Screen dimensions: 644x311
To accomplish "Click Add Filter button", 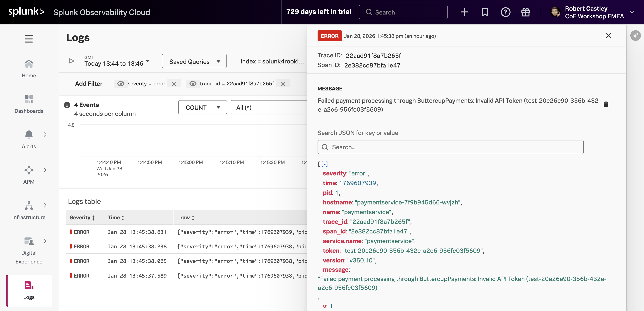I will pos(89,84).
